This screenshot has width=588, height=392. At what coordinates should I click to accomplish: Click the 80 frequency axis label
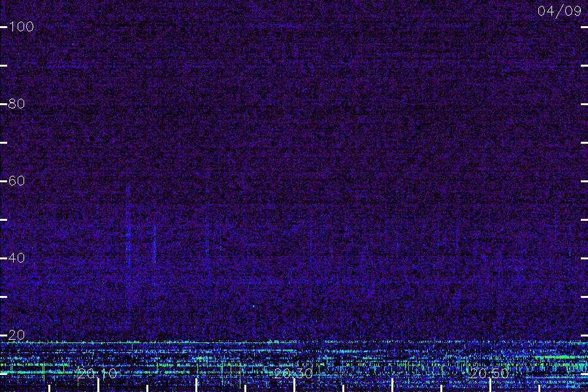click(16, 104)
